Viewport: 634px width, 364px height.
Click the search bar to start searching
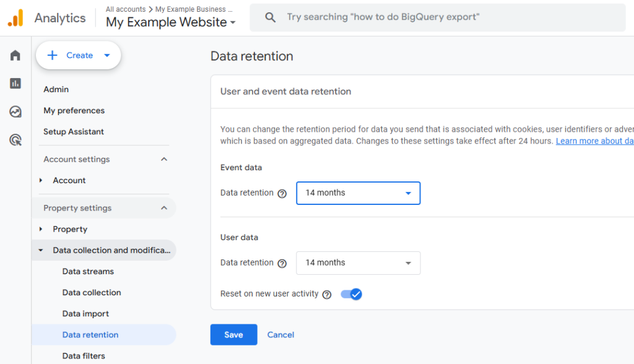(433, 17)
